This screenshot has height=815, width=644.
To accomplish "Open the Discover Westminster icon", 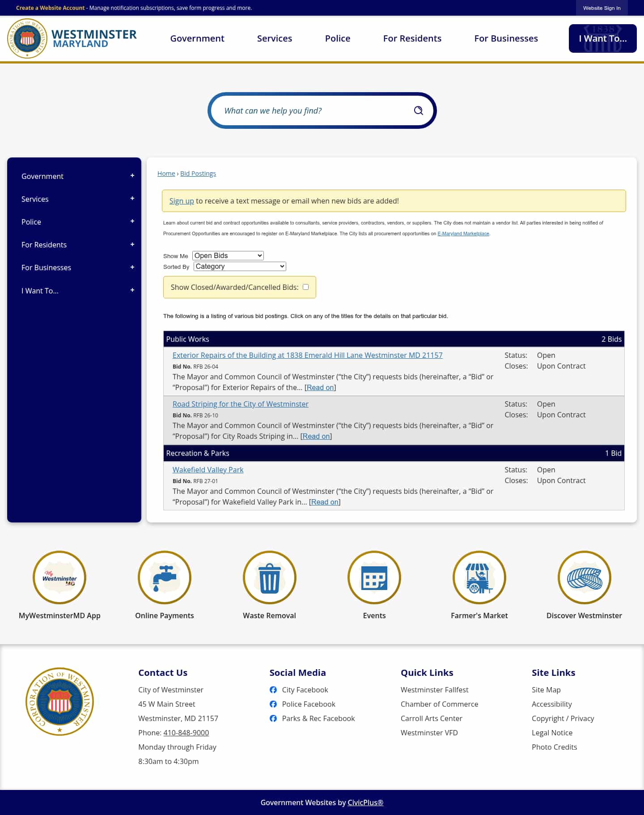I will pos(585,577).
